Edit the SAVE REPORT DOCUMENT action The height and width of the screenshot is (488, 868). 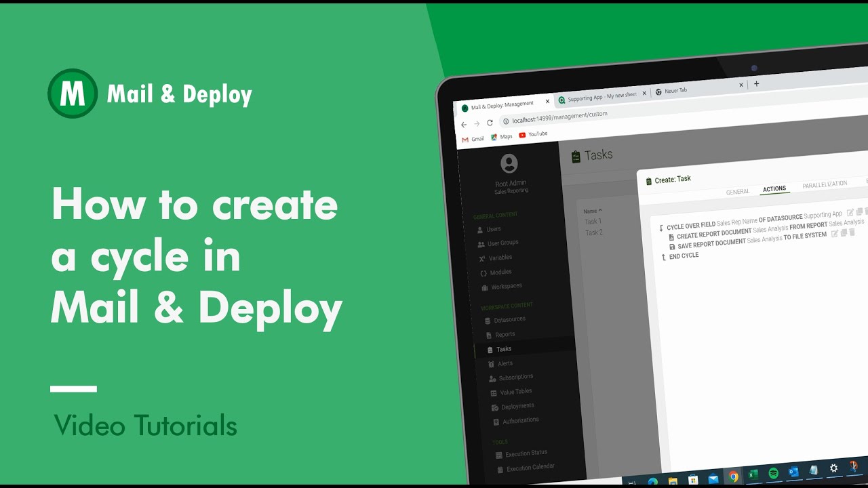(x=835, y=234)
